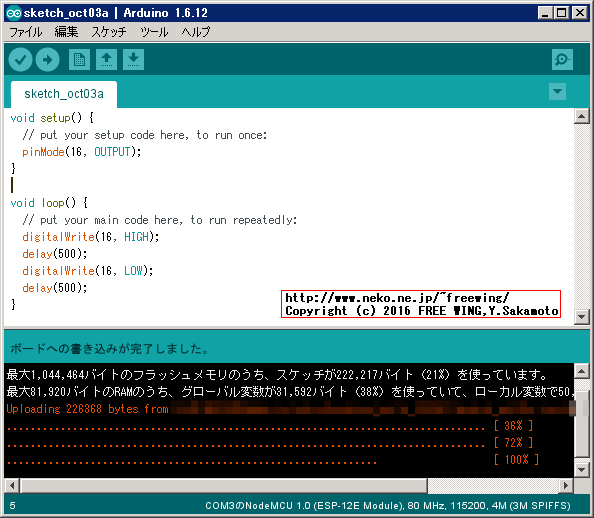Click the '[ 100% ]' progress text

(x=516, y=459)
